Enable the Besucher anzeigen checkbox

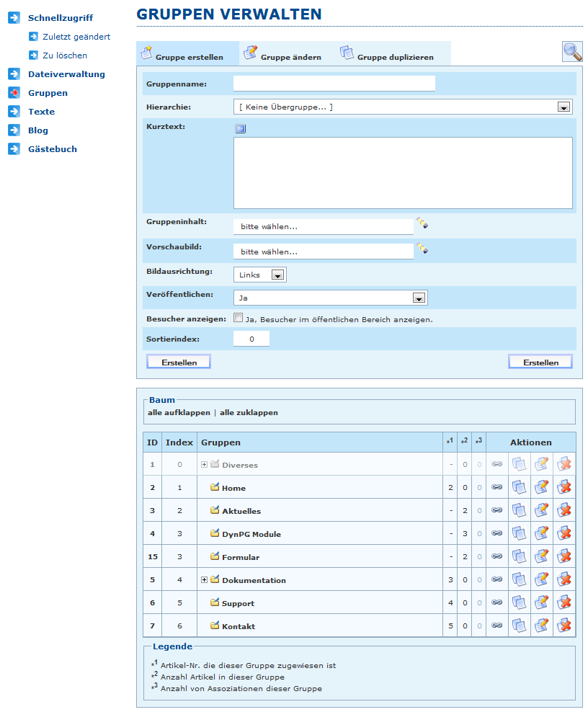tap(239, 318)
